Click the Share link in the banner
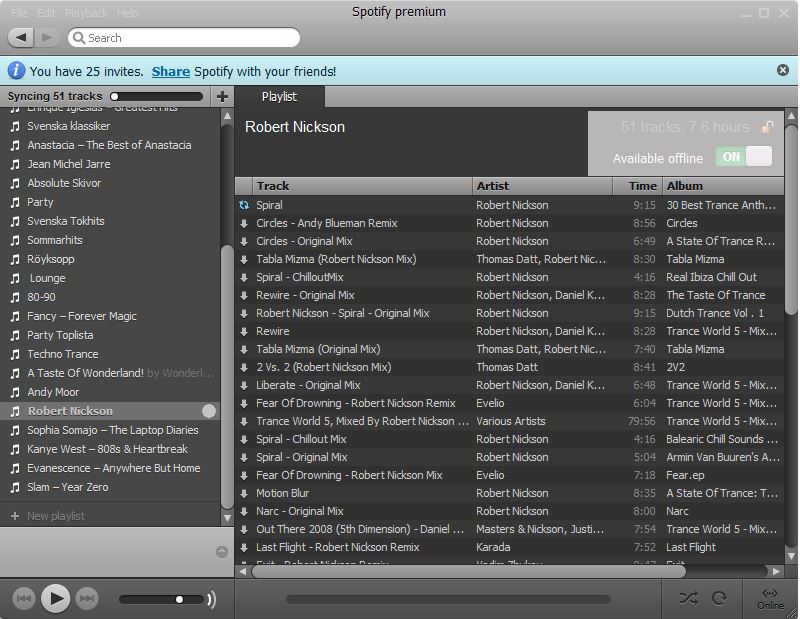Viewport: 800px width, 619px height. pyautogui.click(x=170, y=71)
